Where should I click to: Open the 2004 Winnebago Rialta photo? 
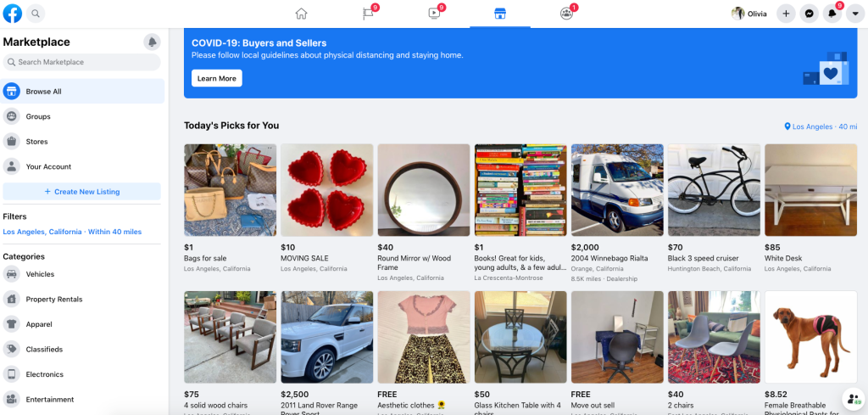(x=617, y=190)
